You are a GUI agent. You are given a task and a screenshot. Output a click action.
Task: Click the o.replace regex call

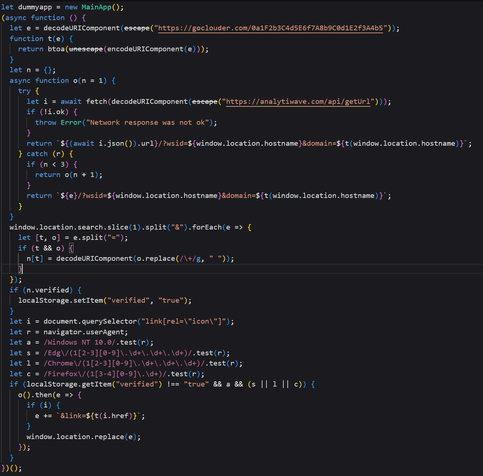(x=183, y=259)
